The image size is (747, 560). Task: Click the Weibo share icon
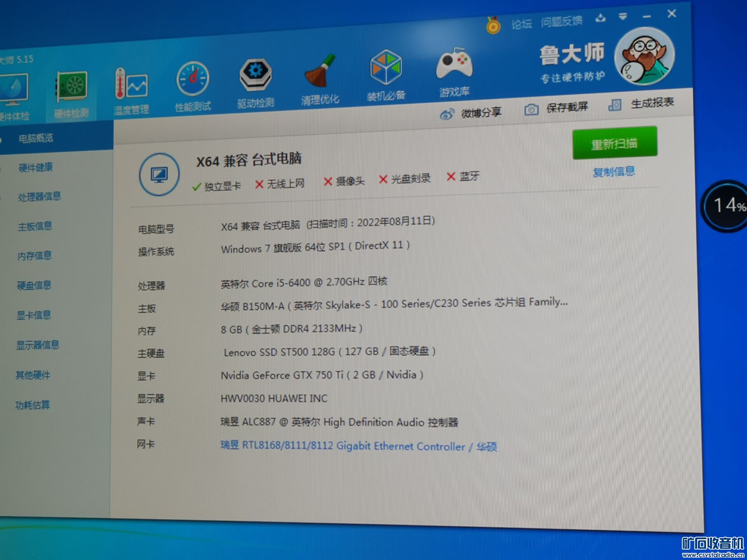[447, 114]
